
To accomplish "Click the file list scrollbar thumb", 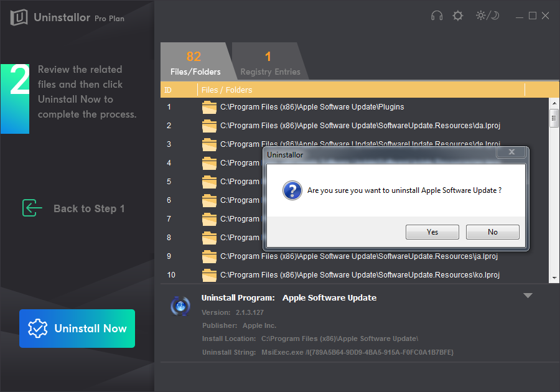I will (x=554, y=118).
